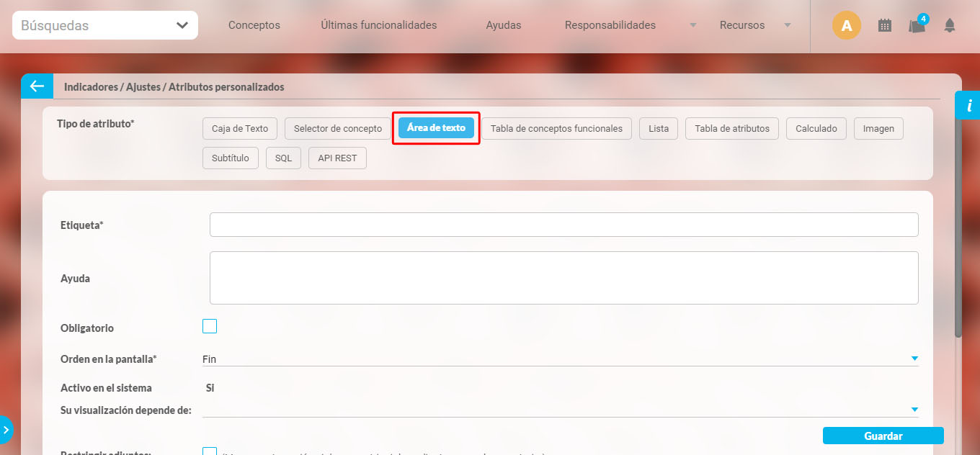
Task: Expand Su visualización depende de dropdown
Action: tap(914, 410)
